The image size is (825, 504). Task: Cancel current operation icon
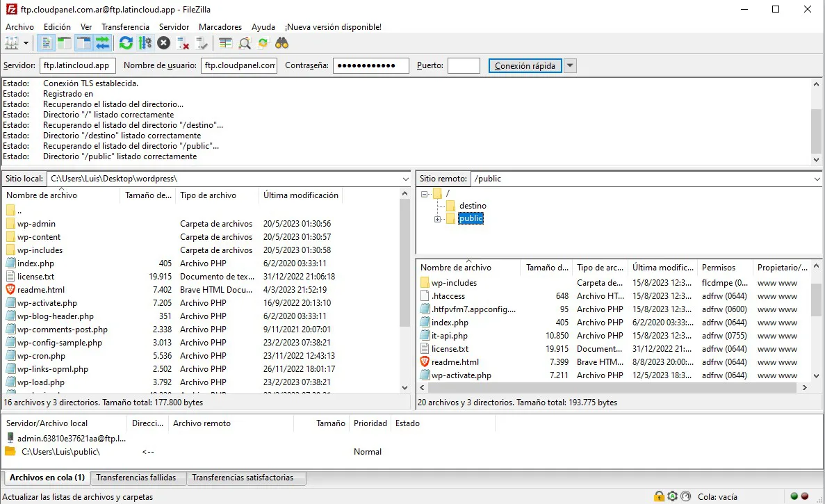tap(163, 43)
